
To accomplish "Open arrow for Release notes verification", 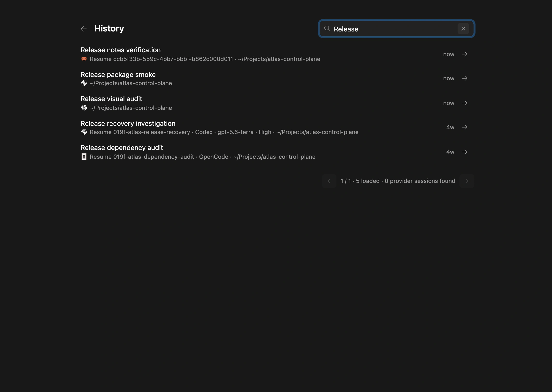I will coord(465,54).
